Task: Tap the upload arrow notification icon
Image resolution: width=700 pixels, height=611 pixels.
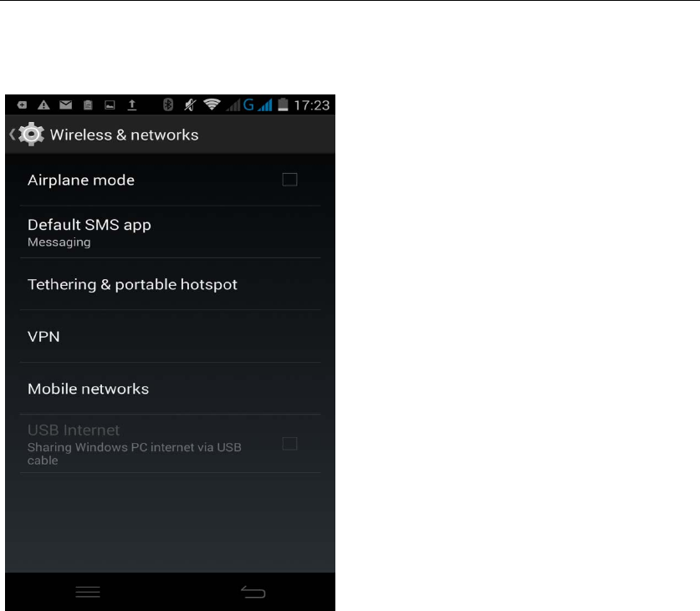Action: [x=131, y=104]
